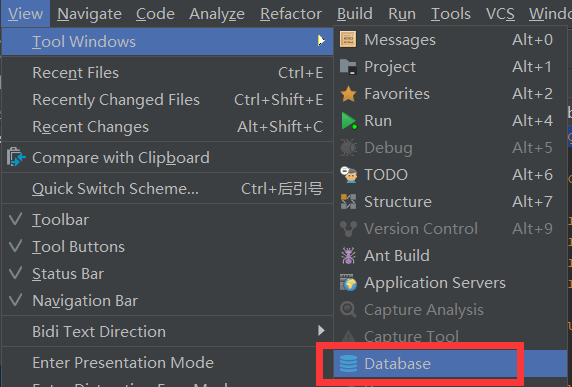Click the Favorites star icon
Screen dimensions: 572x387
click(348, 94)
